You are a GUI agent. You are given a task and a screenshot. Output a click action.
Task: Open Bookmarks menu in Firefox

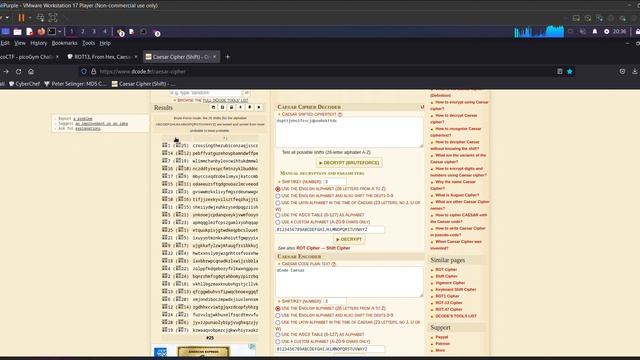pyautogui.click(x=64, y=43)
